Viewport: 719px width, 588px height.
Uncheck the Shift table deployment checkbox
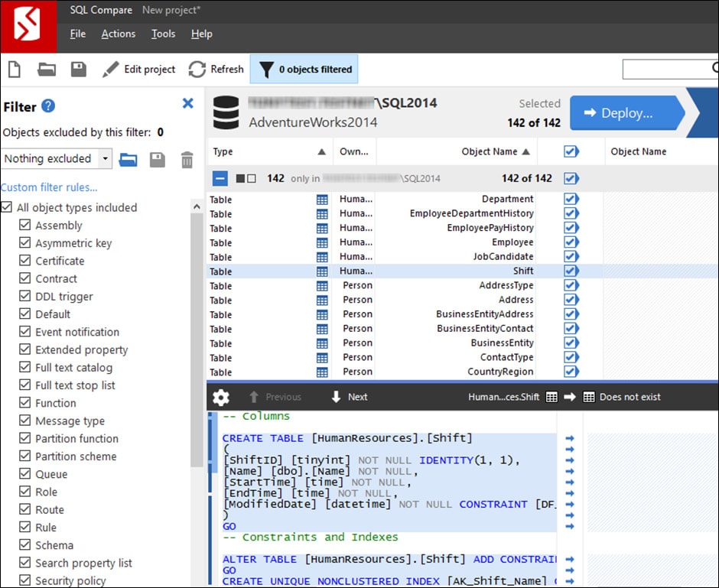571,271
